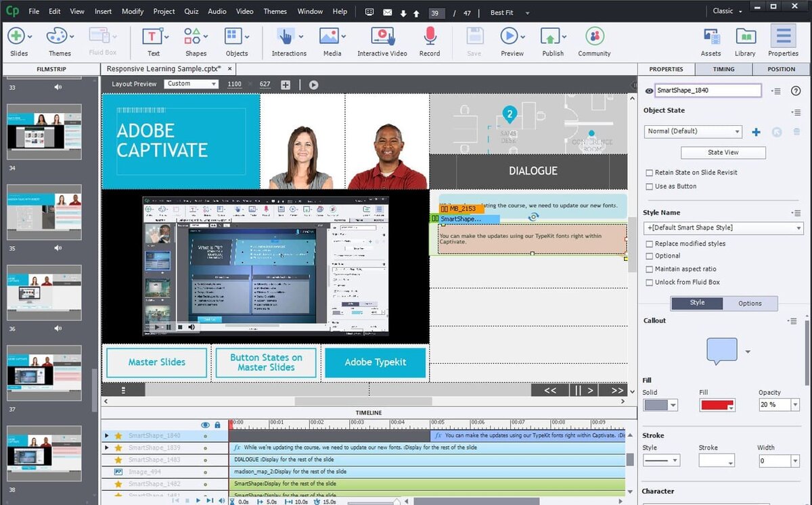Open the Best Fit zoom dropdown
Viewport: 812px width, 505px height.
click(510, 13)
